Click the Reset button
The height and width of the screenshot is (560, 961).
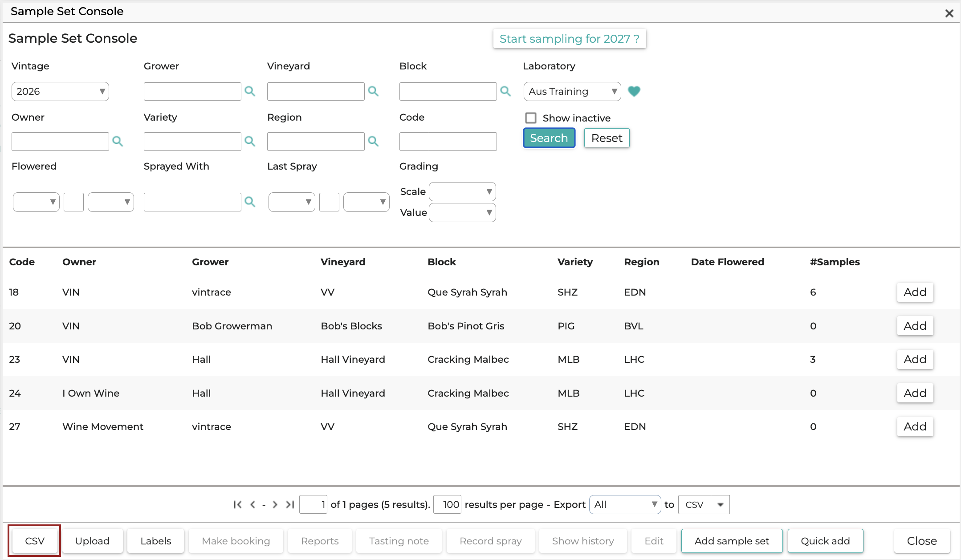coord(607,138)
